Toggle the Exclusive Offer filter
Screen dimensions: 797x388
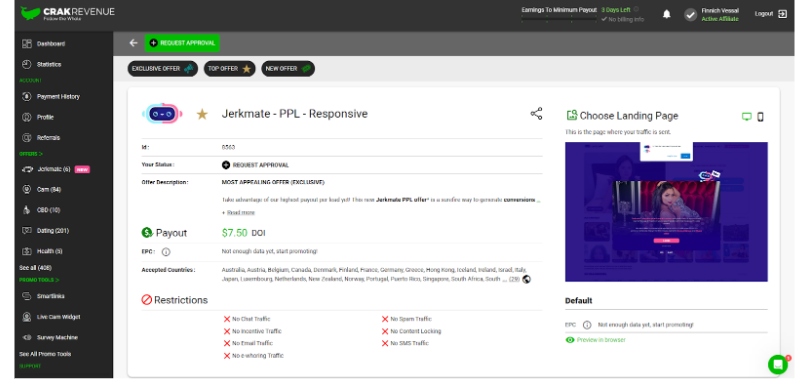click(x=163, y=69)
